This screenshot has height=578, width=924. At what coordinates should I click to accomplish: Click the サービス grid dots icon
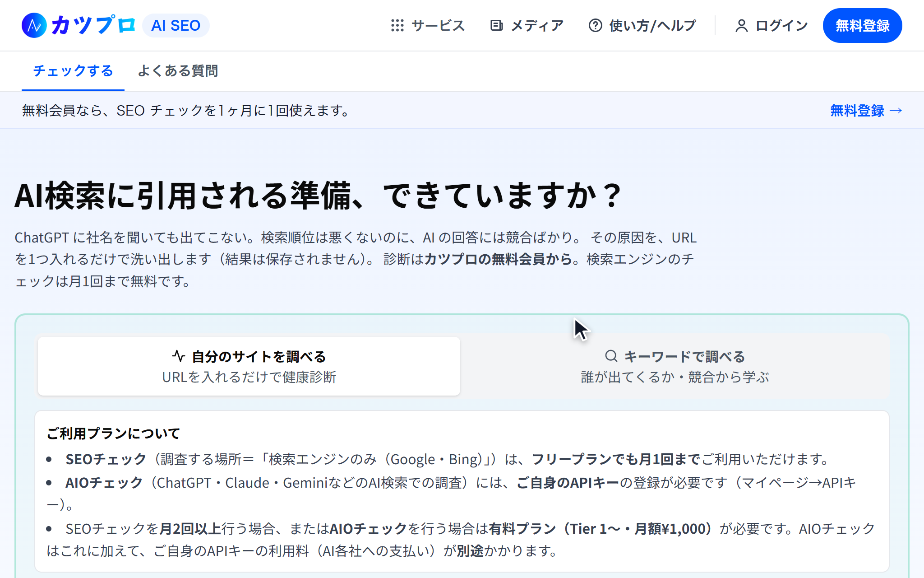[x=397, y=25]
